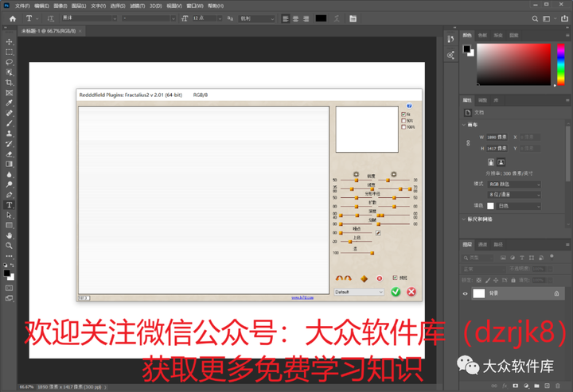Set portrait canvas orientation
The width and height of the screenshot is (573, 392).
(x=491, y=162)
